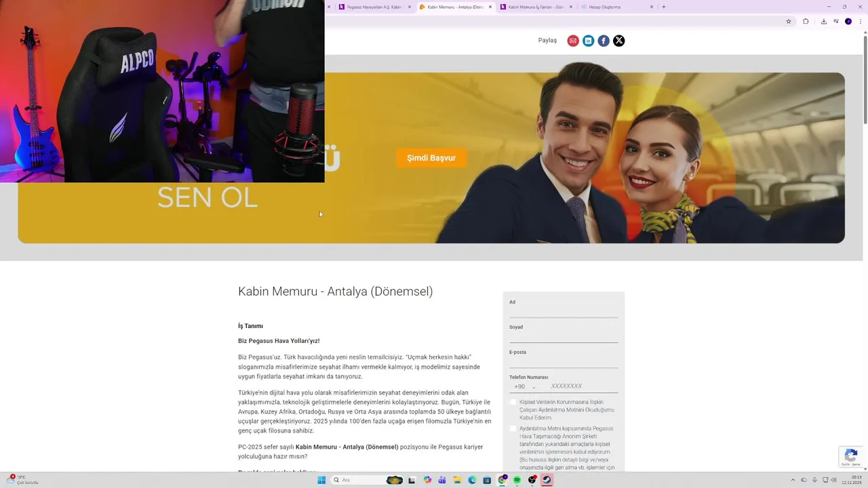
Task: Click the Kabin Memuru - Antalya (Dönemsel) heading
Action: pos(335,291)
